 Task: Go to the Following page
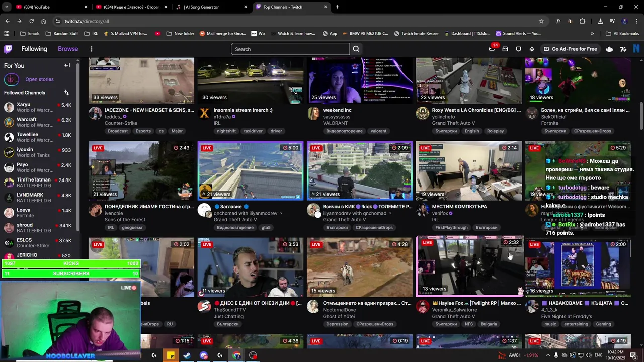(x=34, y=49)
